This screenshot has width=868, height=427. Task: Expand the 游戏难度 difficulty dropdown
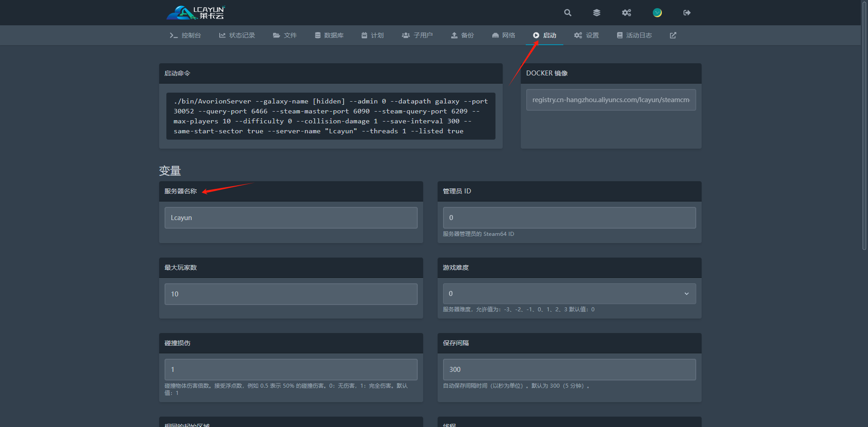click(x=569, y=294)
